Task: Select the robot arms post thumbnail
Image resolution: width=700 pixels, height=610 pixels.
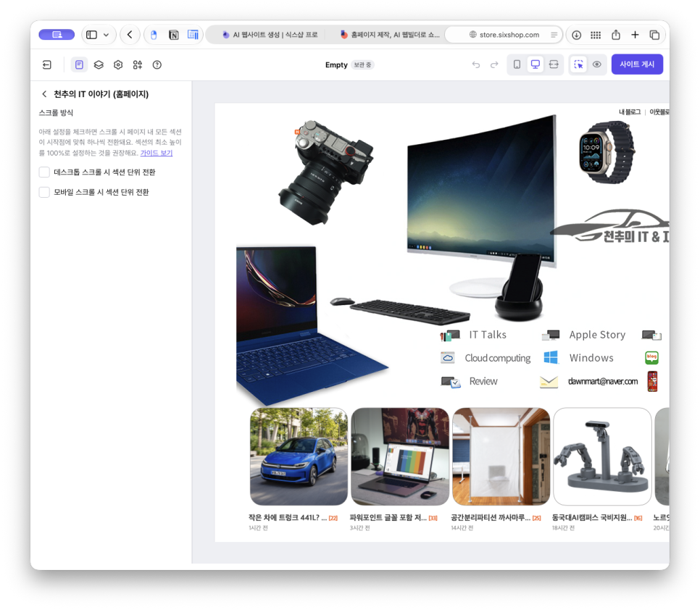Action: (x=602, y=456)
